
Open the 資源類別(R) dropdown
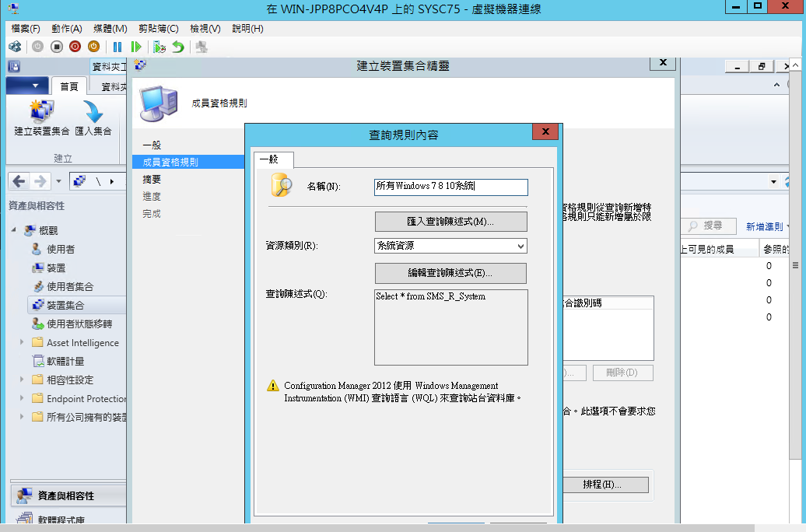click(450, 246)
